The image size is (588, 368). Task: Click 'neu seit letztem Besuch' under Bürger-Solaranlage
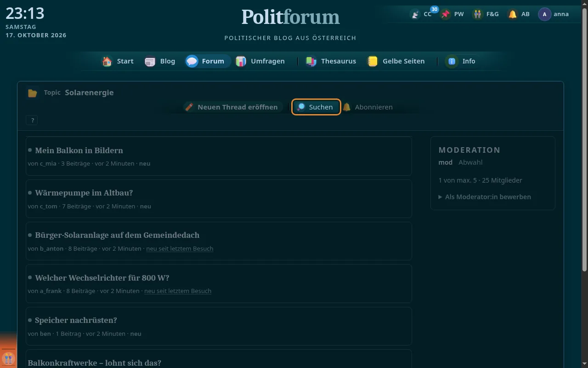point(180,248)
